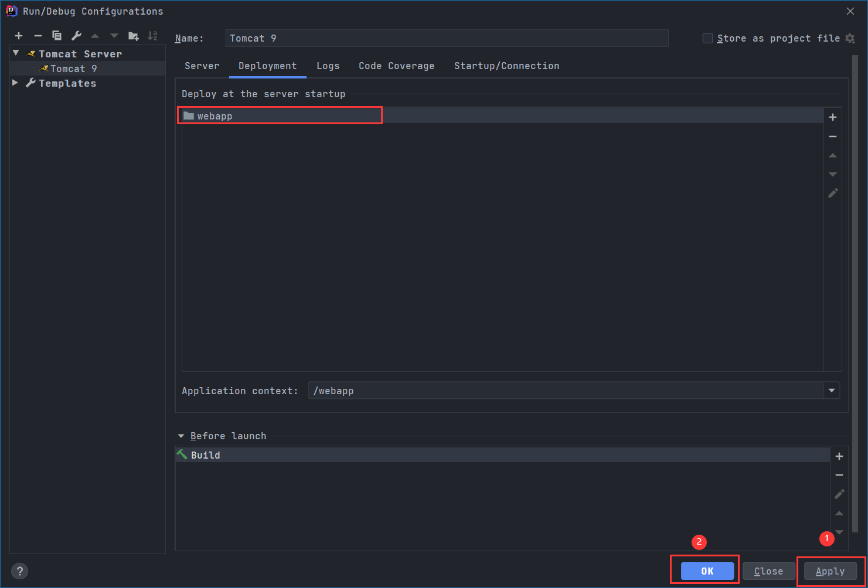The image size is (868, 588).
Task: Move deployment item up
Action: (833, 156)
